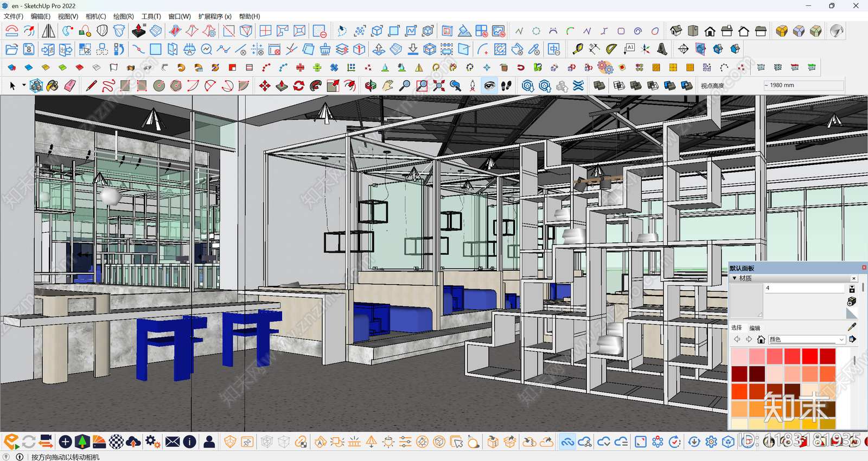
Task: Open the 窗口(W) menu
Action: [180, 16]
